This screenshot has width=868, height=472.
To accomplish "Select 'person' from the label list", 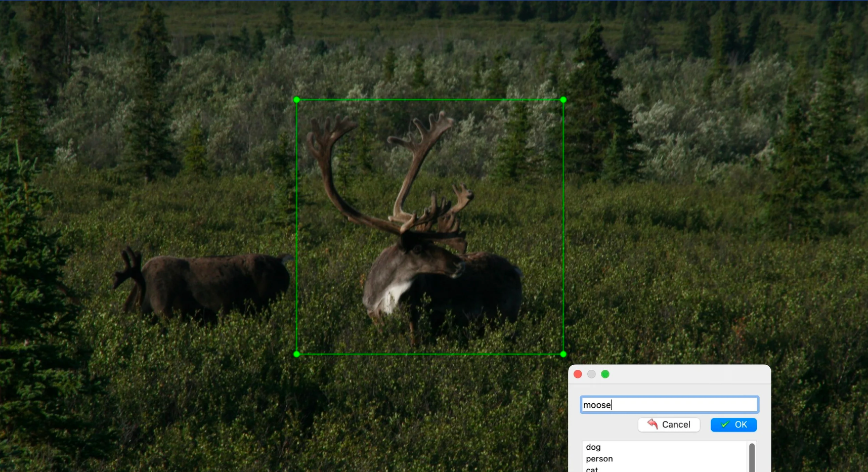I will (599, 459).
